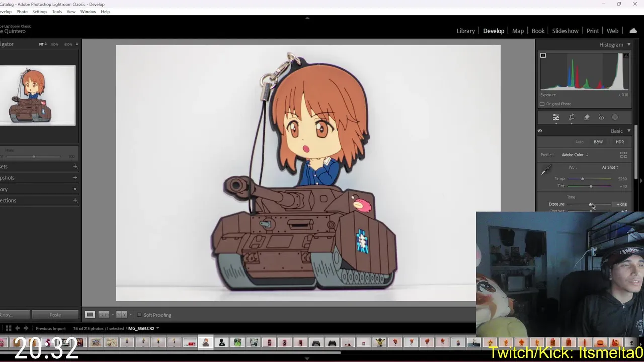Open the Settings menu
644x362 pixels.
(40, 11)
